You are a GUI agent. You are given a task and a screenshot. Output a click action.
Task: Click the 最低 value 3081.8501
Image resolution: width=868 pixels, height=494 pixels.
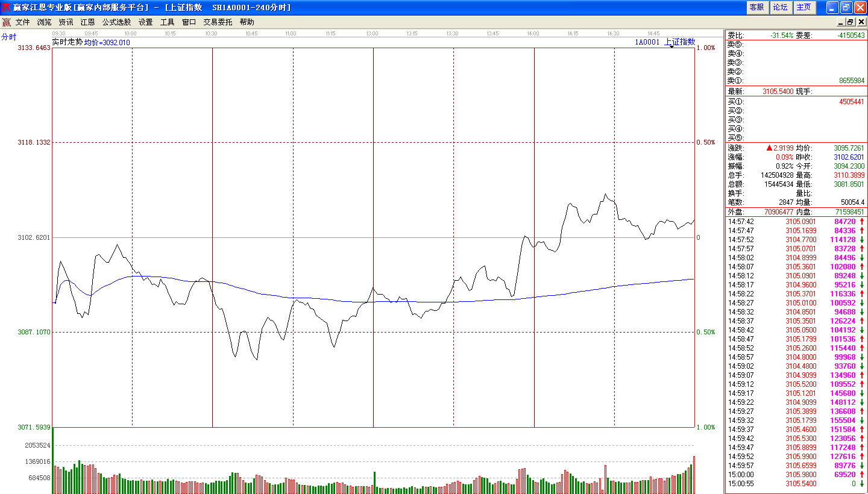(849, 184)
